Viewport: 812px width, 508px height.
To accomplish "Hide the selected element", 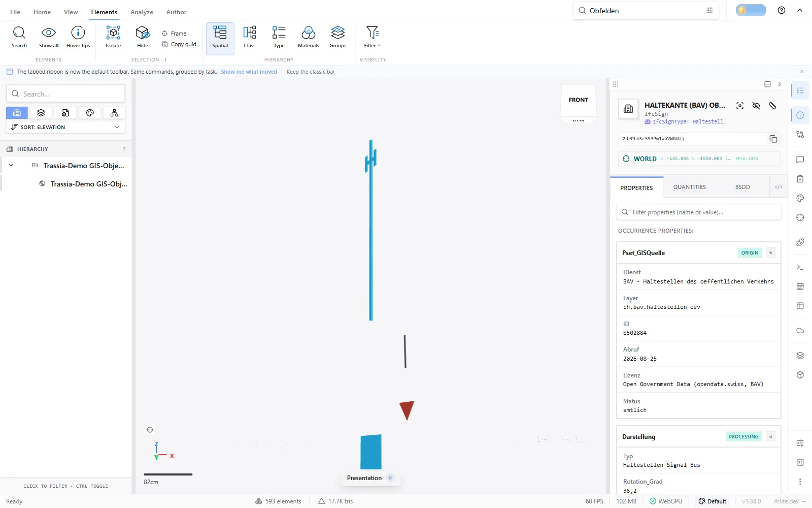I will coord(143,38).
